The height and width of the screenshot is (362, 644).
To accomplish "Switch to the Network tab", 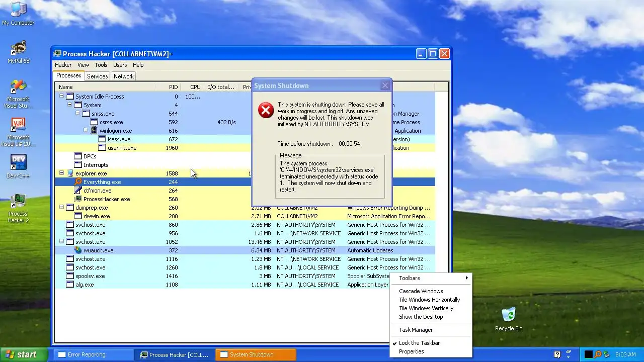I will tap(123, 76).
